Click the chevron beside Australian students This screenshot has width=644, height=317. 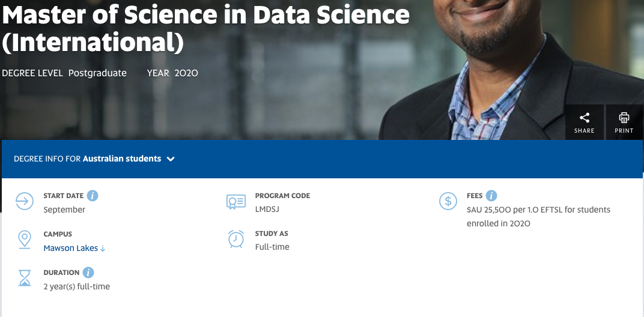click(x=171, y=159)
